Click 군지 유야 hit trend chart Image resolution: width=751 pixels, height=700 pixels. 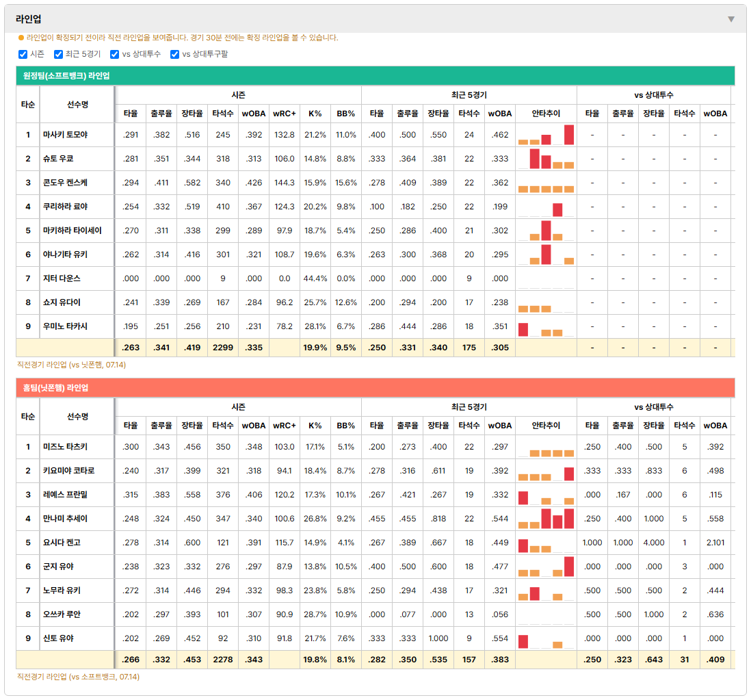546,567
